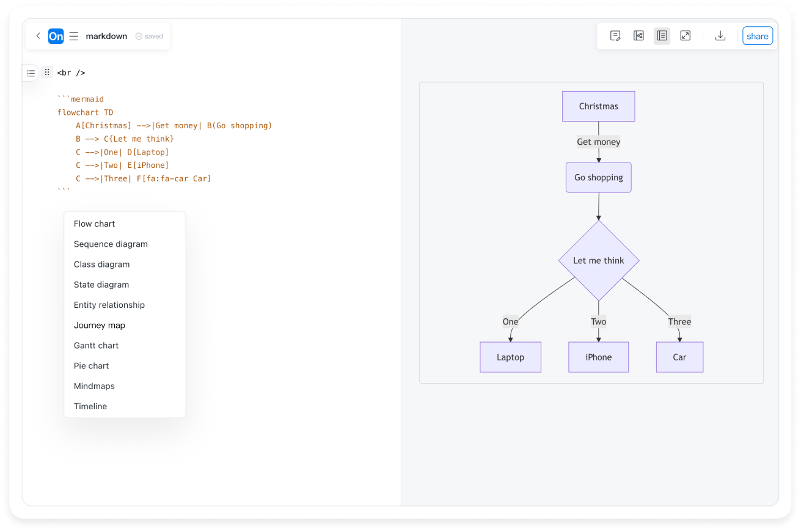Click the Three edge label
The image size is (801, 532).
coord(679,322)
